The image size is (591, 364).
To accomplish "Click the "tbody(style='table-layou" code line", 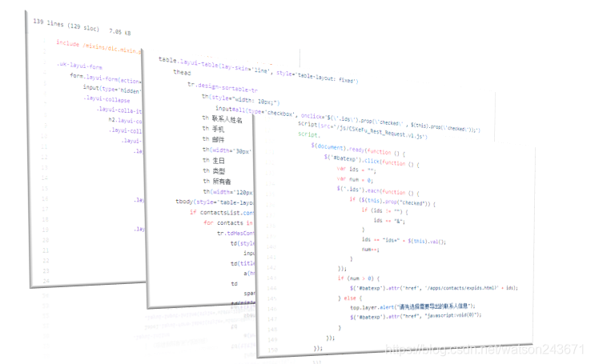I will point(215,202).
